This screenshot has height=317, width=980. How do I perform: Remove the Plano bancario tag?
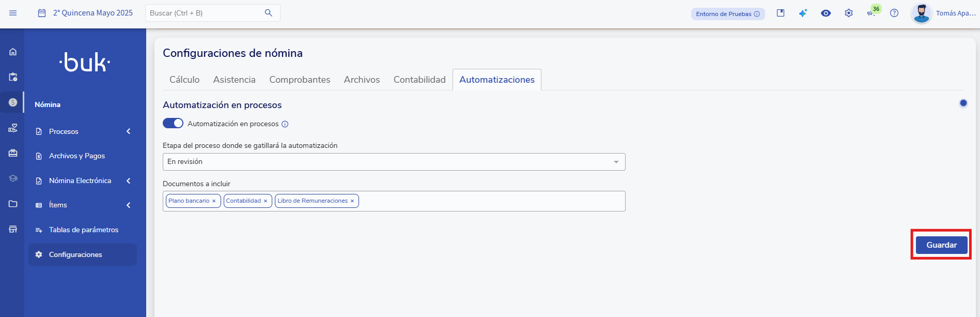click(214, 201)
